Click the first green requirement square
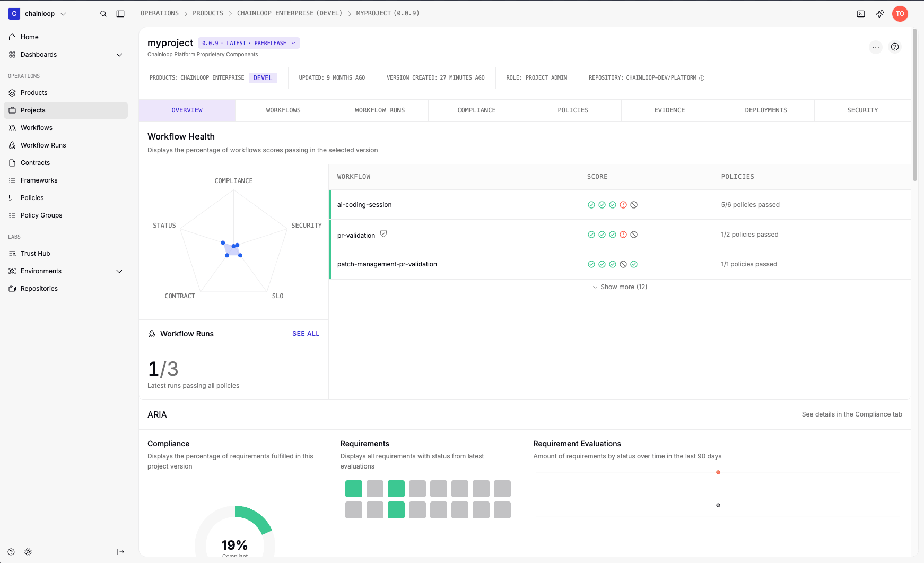Screen dimensions: 924x563 (354, 489)
